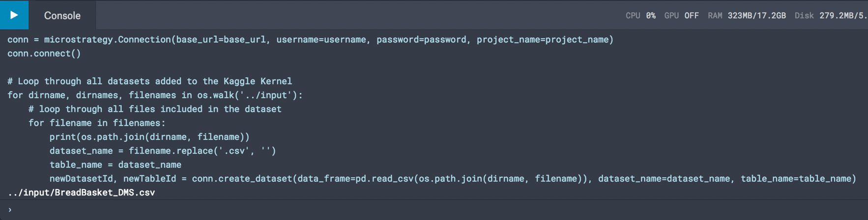Image resolution: width=868 pixels, height=220 pixels.
Task: Open the Console tab
Action: pyautogui.click(x=62, y=16)
